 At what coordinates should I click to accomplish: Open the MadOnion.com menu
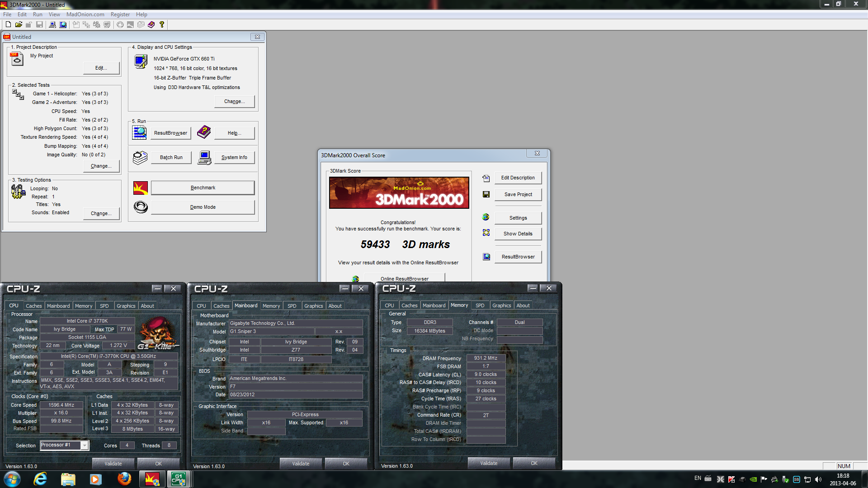[x=85, y=14]
